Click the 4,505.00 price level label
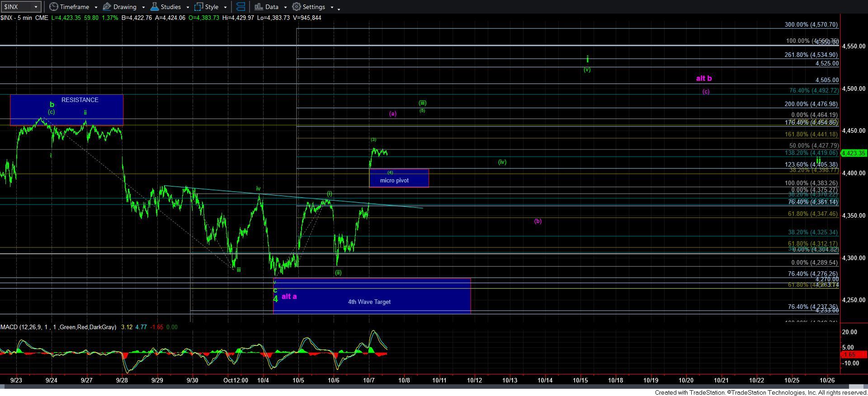This screenshot has height=396, width=868. (827, 80)
